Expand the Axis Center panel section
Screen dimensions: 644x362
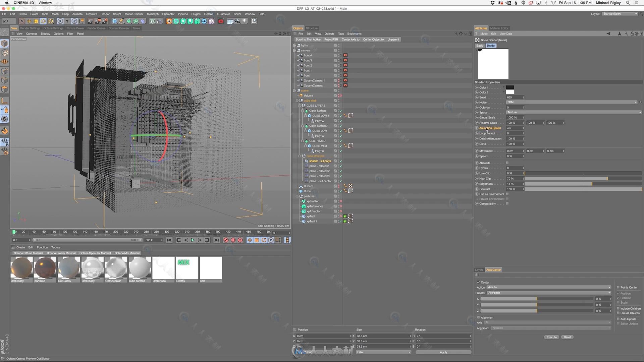[493, 269]
